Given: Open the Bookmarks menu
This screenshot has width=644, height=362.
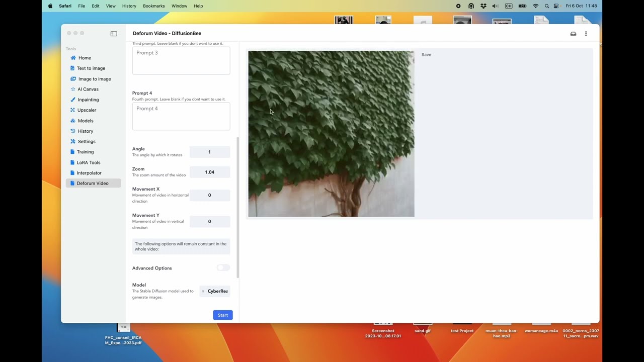Looking at the screenshot, I should coord(154,6).
